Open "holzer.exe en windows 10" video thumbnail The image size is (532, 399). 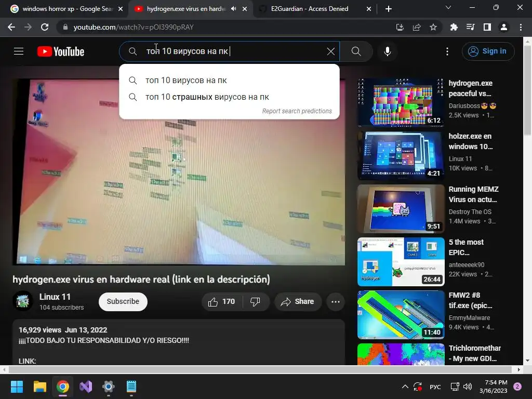pyautogui.click(x=401, y=155)
